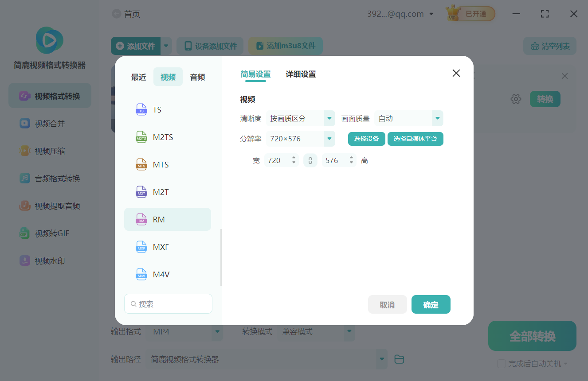The height and width of the screenshot is (381, 588).
Task: Click the settings gear on the file item
Action: point(516,99)
